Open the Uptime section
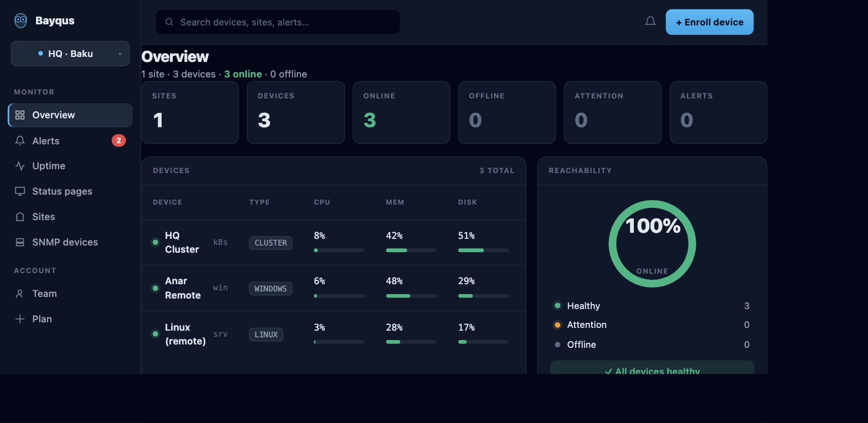 pyautogui.click(x=70, y=166)
